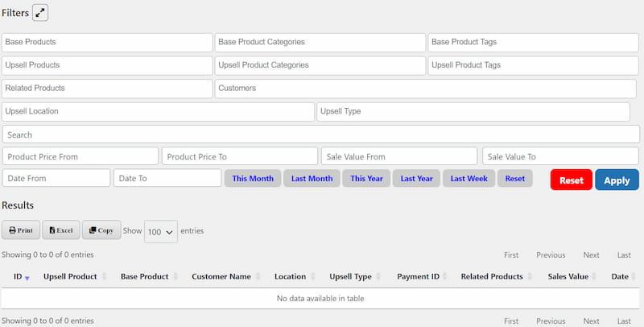This screenshot has height=327, width=644.
Task: Export results with the Excel button
Action: (61, 230)
